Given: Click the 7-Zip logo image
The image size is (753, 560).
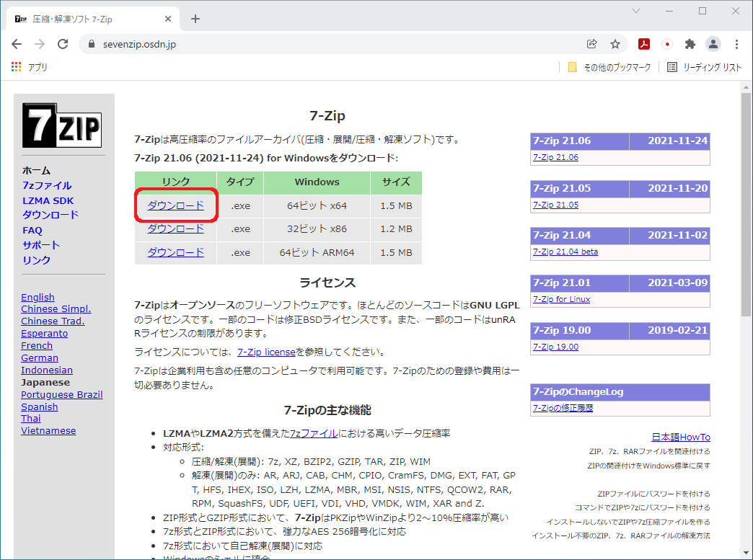Looking at the screenshot, I should click(62, 125).
